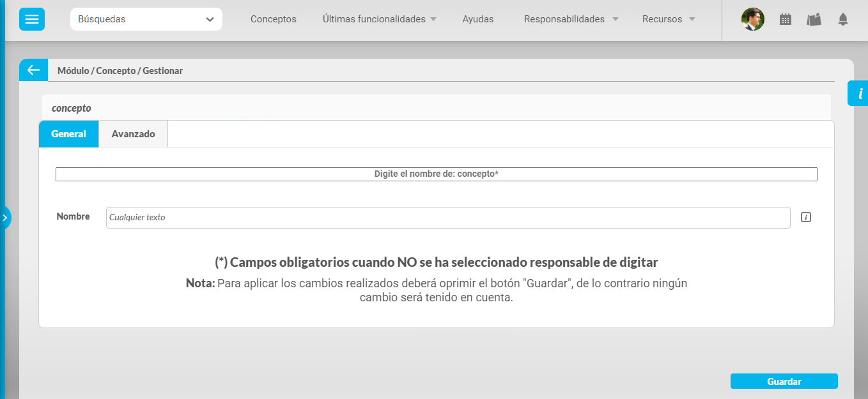Viewport: 868px width, 399px height.
Task: Open the user profile avatar
Action: (x=752, y=19)
